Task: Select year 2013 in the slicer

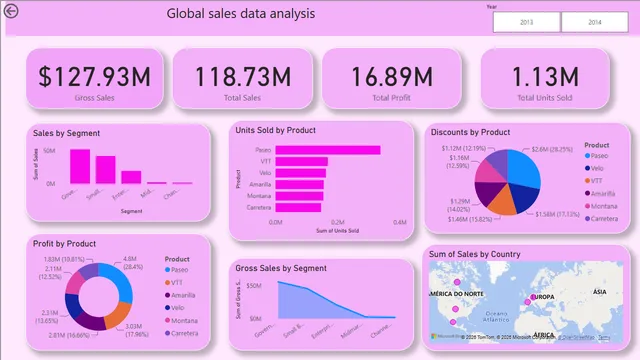Action: pos(527,22)
